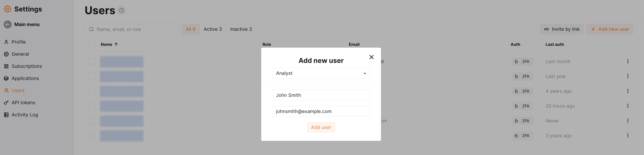This screenshot has height=155, width=644.
Task: Click the Main menu back arrow icon
Action: coord(7,24)
